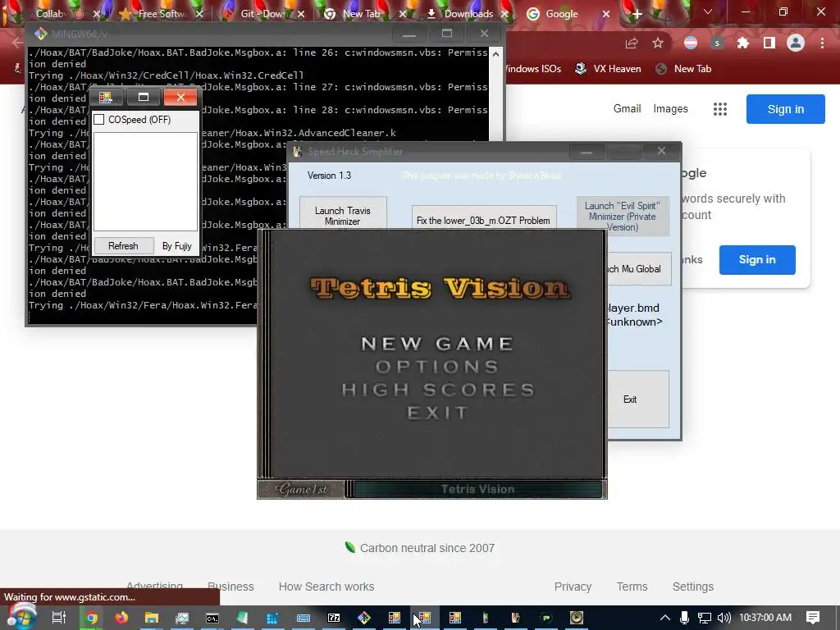
Task: Open the Images link on Google
Action: [x=670, y=109]
